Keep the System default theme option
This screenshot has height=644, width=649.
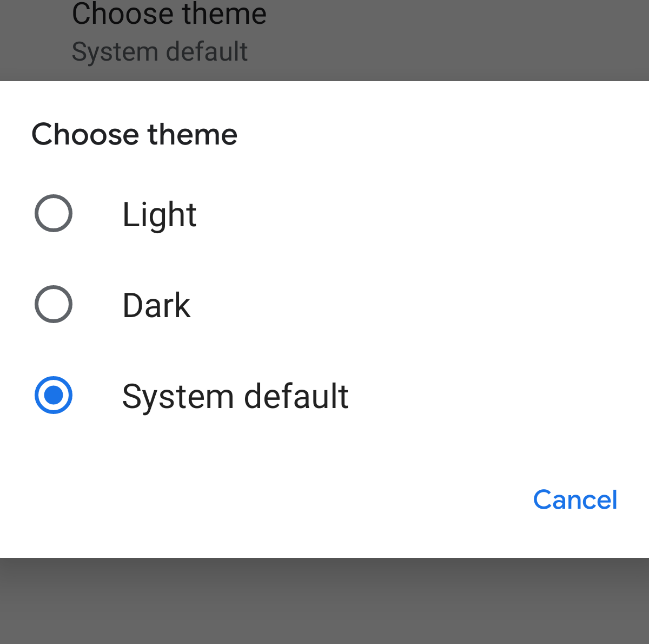pos(235,396)
